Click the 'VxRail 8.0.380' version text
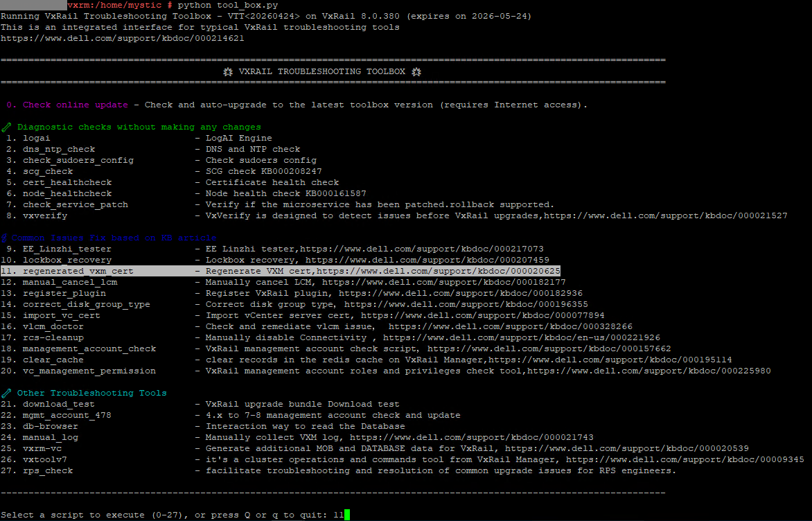The image size is (812, 521). (x=360, y=16)
